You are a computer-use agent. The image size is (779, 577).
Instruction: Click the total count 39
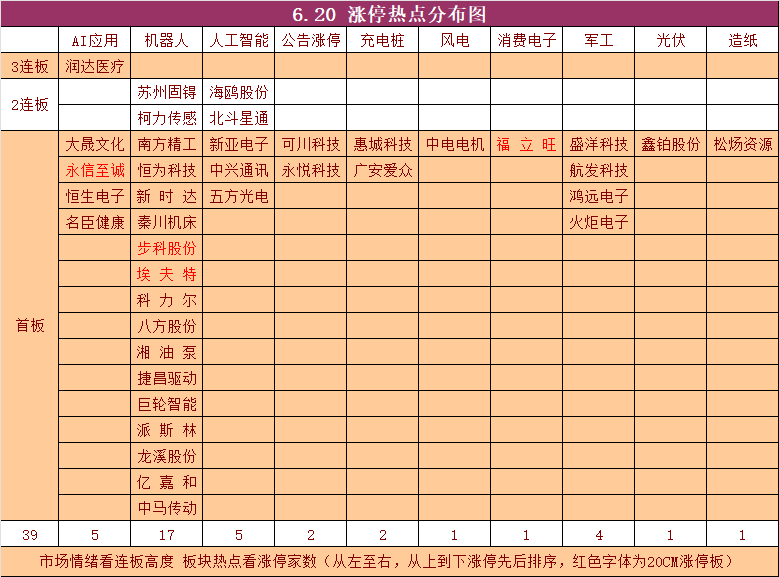(x=30, y=535)
